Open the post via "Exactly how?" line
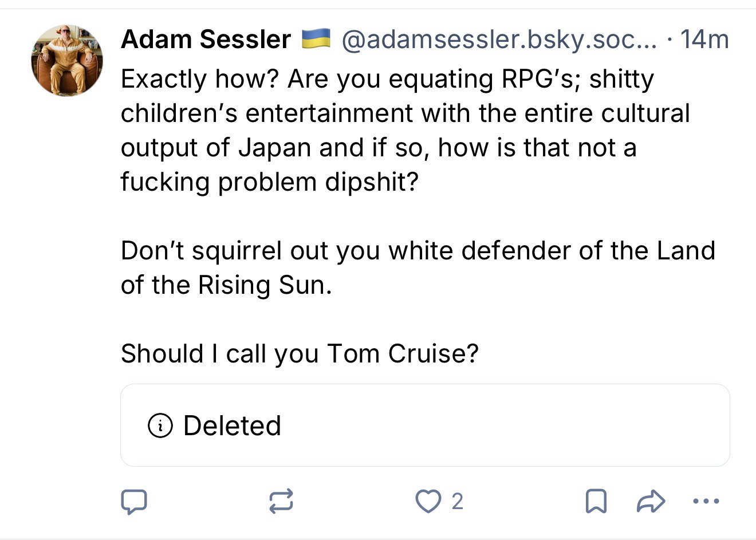The height and width of the screenshot is (540, 756). (x=387, y=79)
